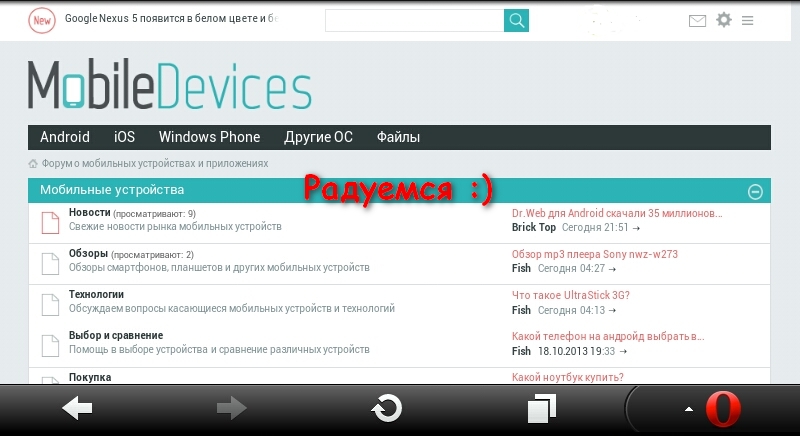Click the timestamp 18.10.2013 19:33
This screenshot has height=436, width=800.
coord(577,351)
